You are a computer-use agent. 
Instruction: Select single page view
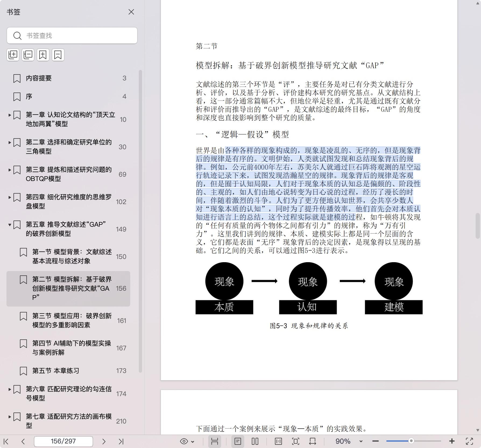tap(238, 441)
